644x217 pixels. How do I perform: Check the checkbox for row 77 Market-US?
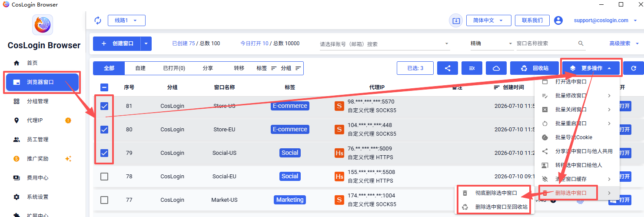click(104, 200)
